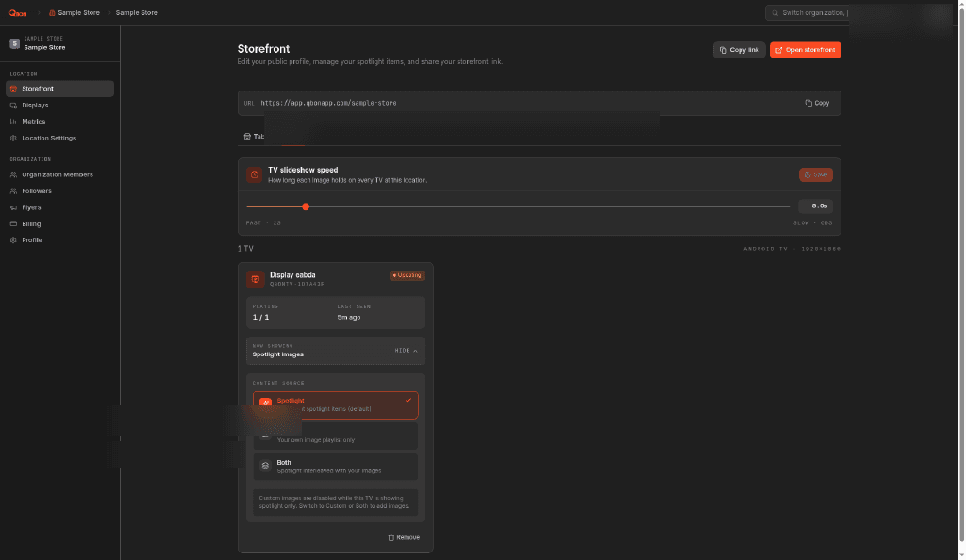
Task: Click the Profile gear icon
Action: [13, 240]
